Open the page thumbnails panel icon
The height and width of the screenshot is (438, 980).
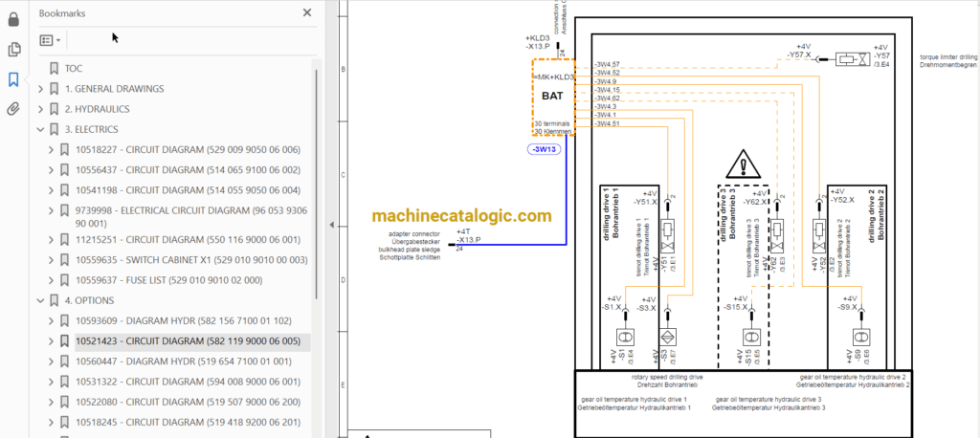(x=13, y=50)
